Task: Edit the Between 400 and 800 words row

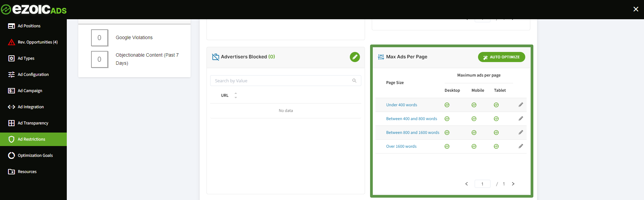Action: [x=521, y=119]
